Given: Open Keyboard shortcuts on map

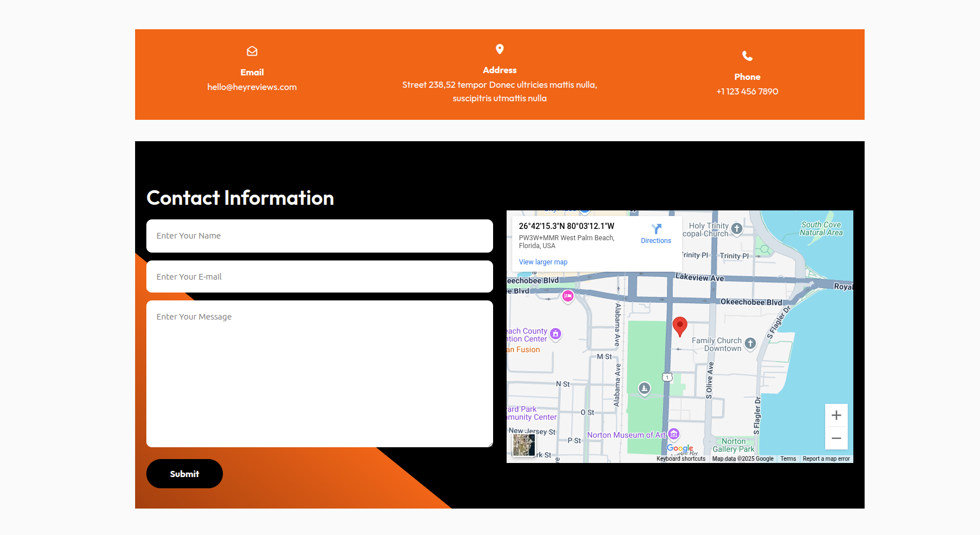Looking at the screenshot, I should tap(681, 459).
